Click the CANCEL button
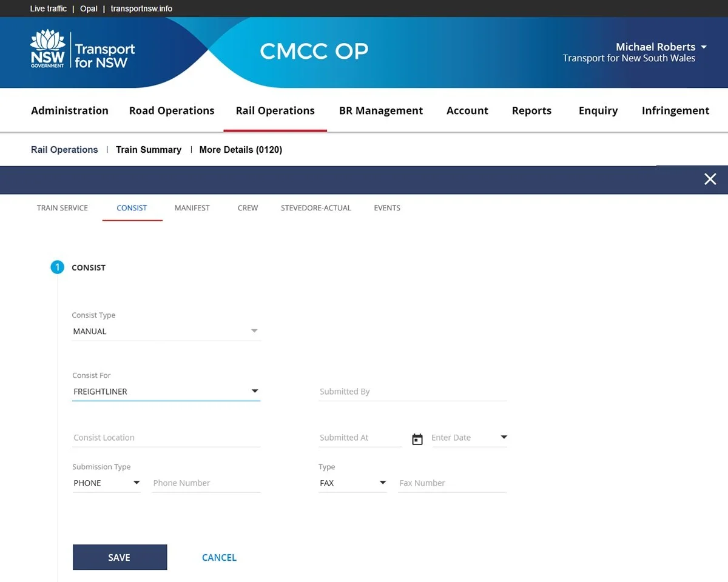The width and height of the screenshot is (728, 582). [x=219, y=557]
